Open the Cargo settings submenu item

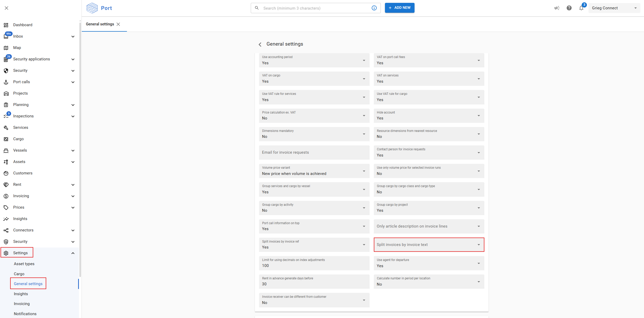(19, 274)
